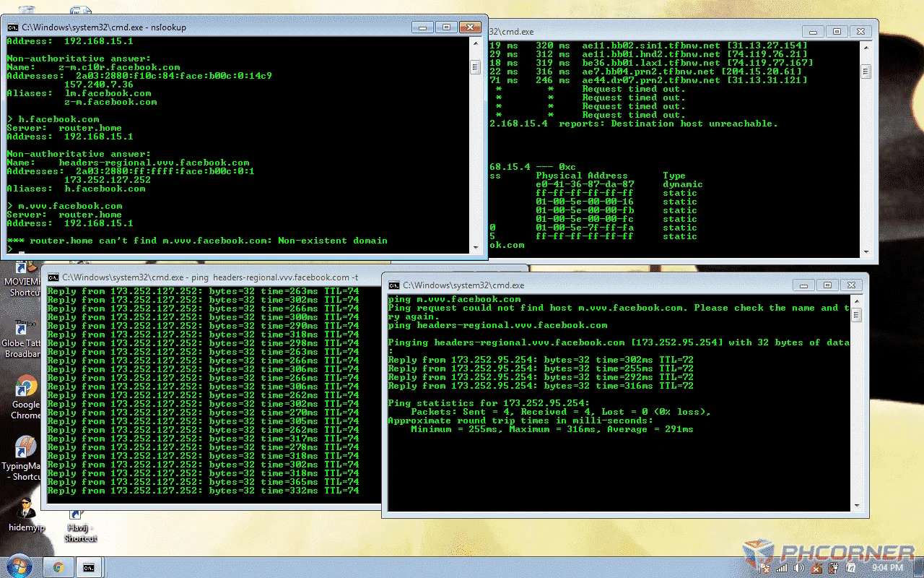The width and height of the screenshot is (924, 578).
Task: Click scroll-down arrow in the ping statistics window
Action: point(856,505)
